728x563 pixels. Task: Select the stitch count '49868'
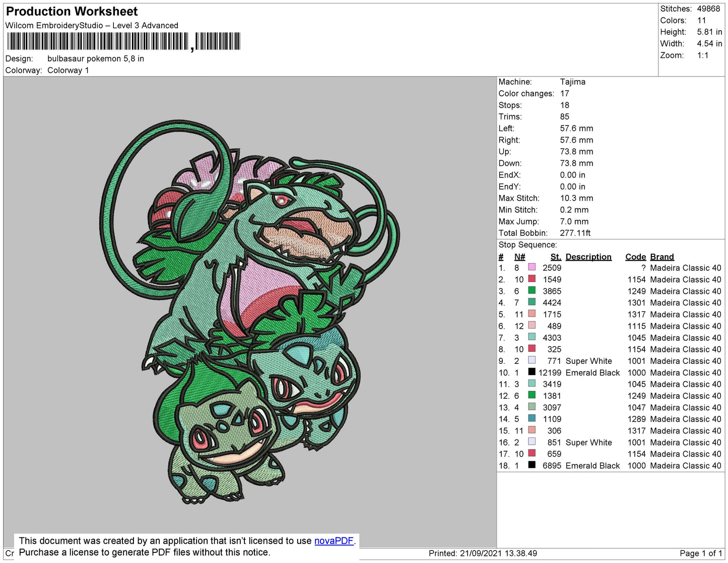tap(708, 9)
